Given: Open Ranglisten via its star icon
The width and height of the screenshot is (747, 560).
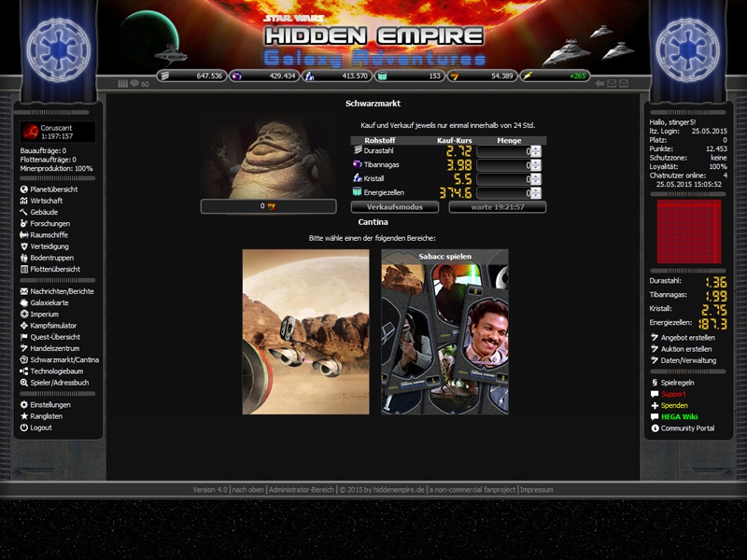Looking at the screenshot, I should tap(24, 415).
